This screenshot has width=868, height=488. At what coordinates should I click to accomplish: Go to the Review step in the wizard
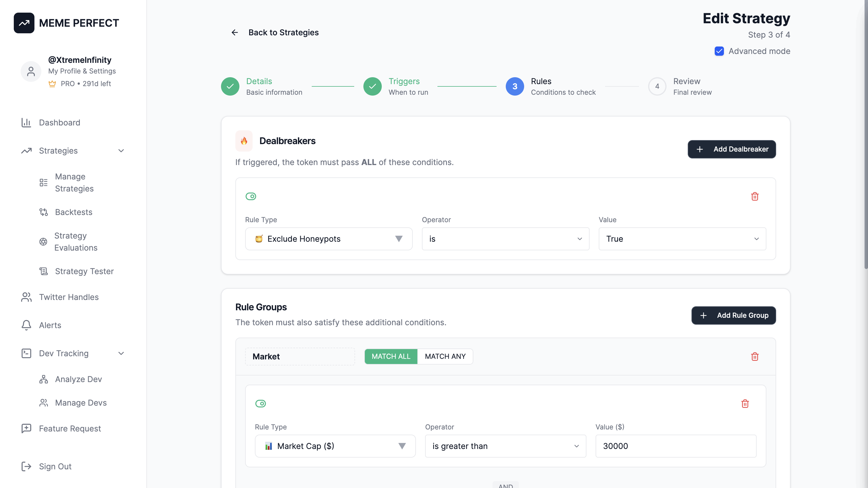657,86
